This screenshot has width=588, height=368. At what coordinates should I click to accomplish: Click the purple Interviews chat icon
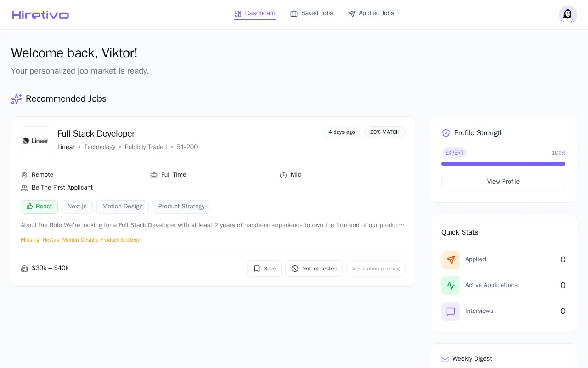pos(451,311)
